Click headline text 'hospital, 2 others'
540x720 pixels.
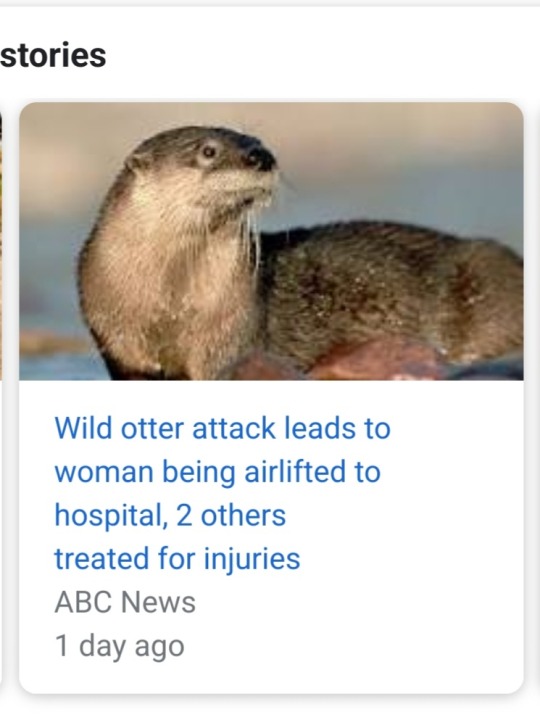[x=170, y=516]
